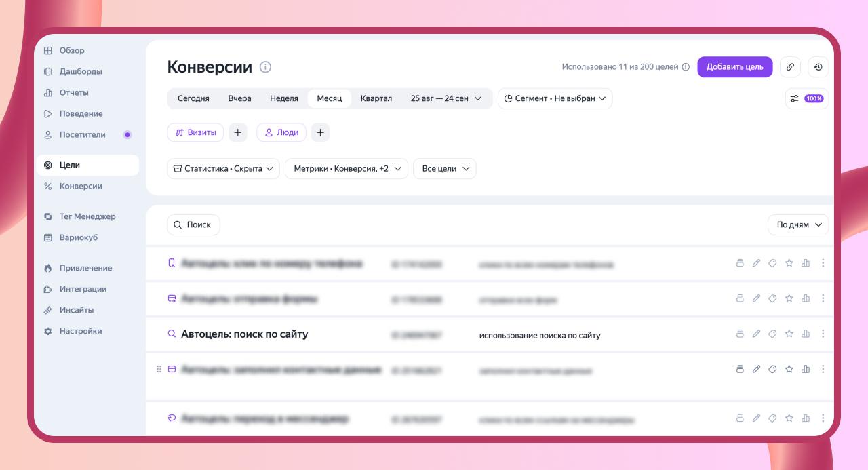Click tag icon in 'отправка формы' row
The width and height of the screenshot is (868, 470).
(x=772, y=298)
